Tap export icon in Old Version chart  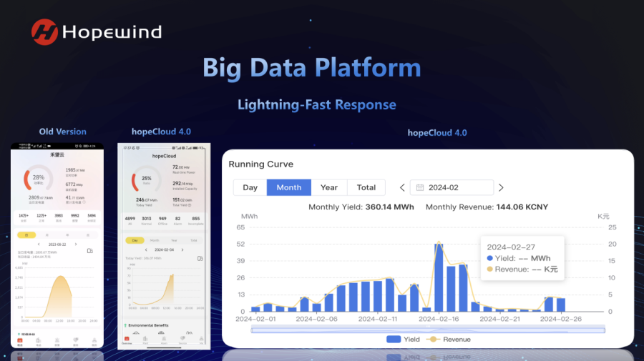[x=90, y=251]
